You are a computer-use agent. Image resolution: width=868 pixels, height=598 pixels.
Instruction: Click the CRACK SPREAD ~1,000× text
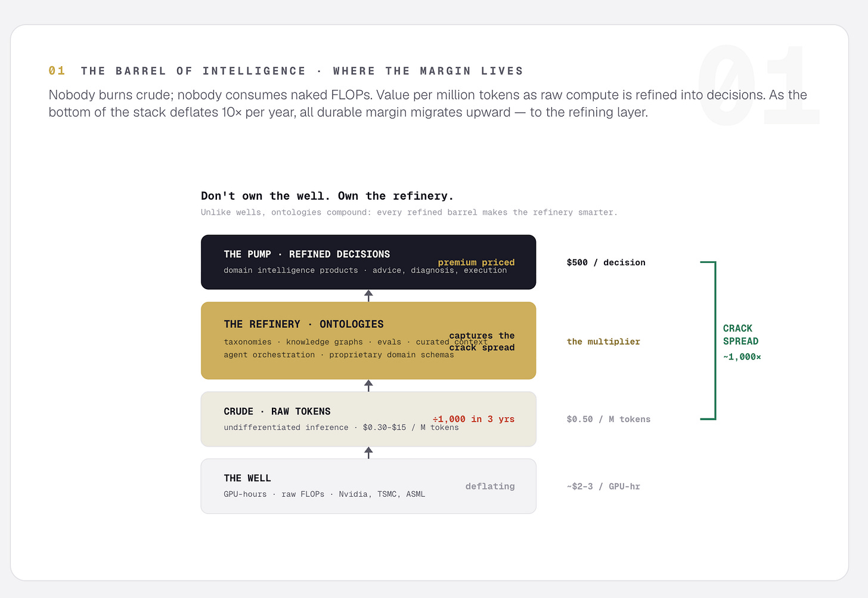coord(742,342)
